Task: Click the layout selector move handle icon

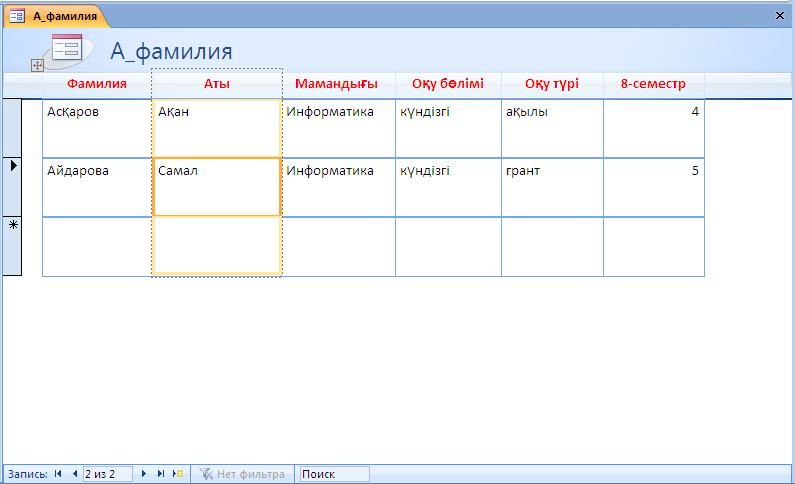Action: click(38, 65)
